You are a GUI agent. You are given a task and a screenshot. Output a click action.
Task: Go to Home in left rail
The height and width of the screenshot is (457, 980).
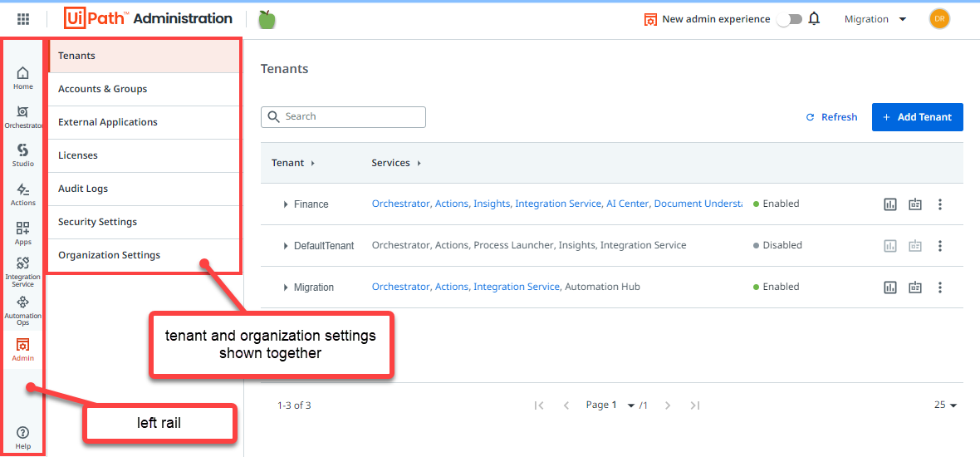(23, 78)
